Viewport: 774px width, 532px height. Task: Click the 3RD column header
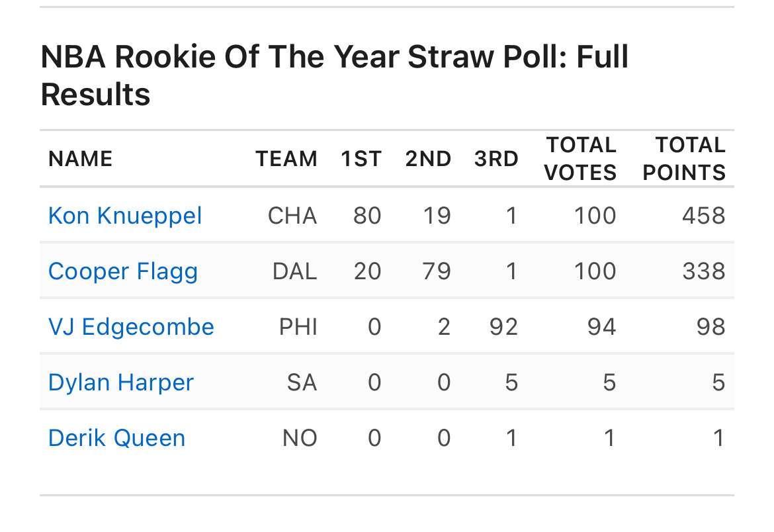point(496,159)
